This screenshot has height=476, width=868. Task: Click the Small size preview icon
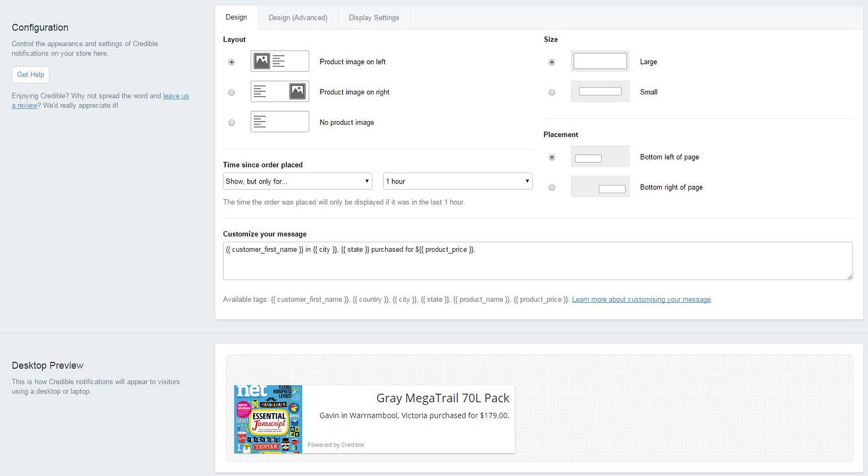(x=600, y=92)
